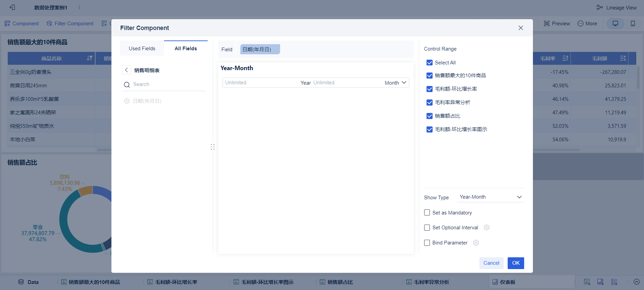
Task: Open the 毛利额-环比增长率 bottom tab
Action: [172, 282]
